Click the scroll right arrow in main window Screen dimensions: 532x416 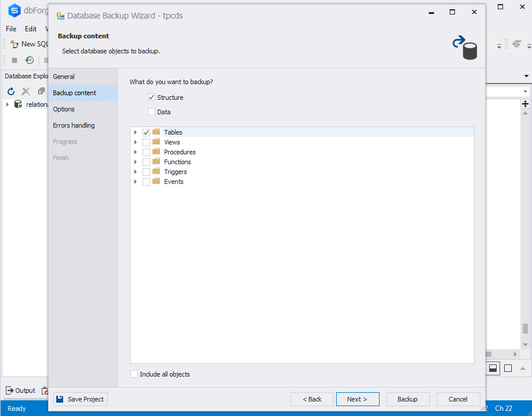[515, 354]
